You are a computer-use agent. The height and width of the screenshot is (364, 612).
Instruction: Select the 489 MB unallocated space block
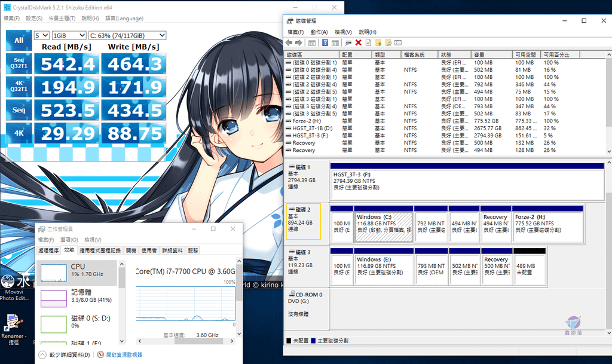pos(530,266)
